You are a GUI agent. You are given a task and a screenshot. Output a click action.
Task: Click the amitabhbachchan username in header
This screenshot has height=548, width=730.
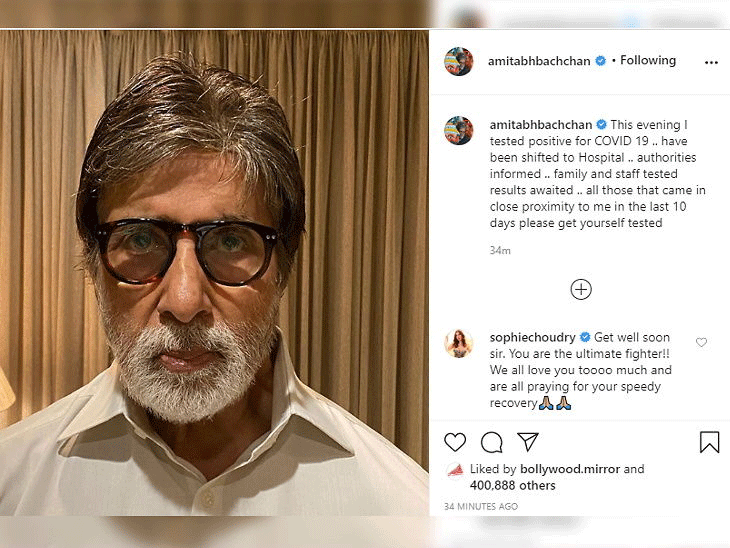pos(540,60)
